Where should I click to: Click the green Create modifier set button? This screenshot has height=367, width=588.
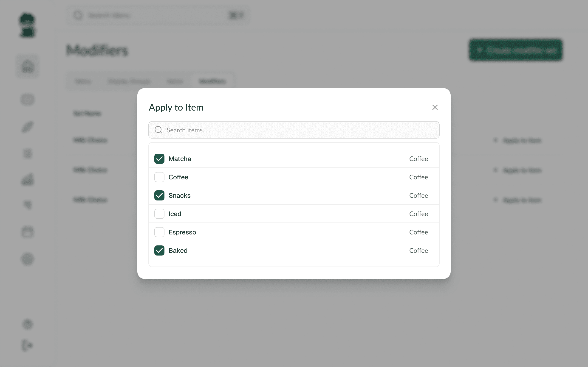point(516,50)
